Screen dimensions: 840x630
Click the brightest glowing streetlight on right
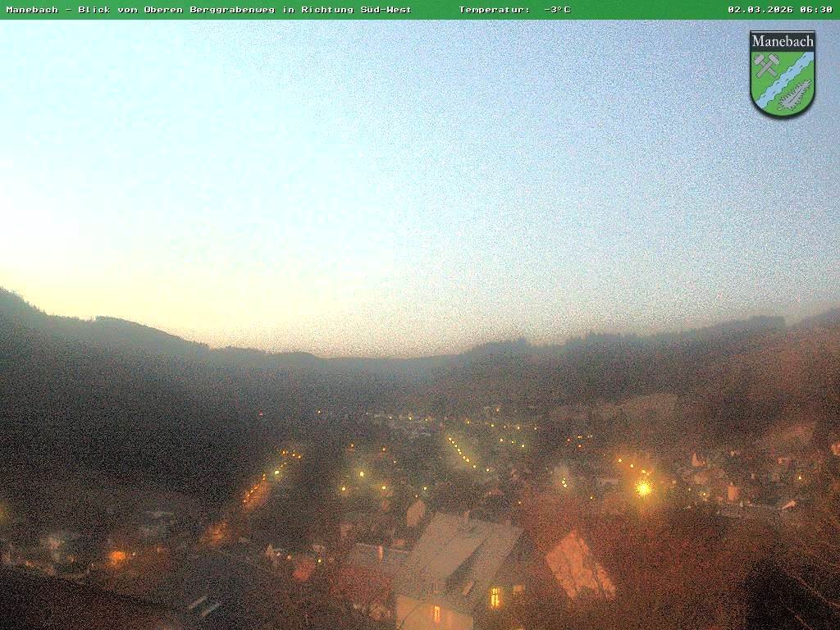pos(643,489)
